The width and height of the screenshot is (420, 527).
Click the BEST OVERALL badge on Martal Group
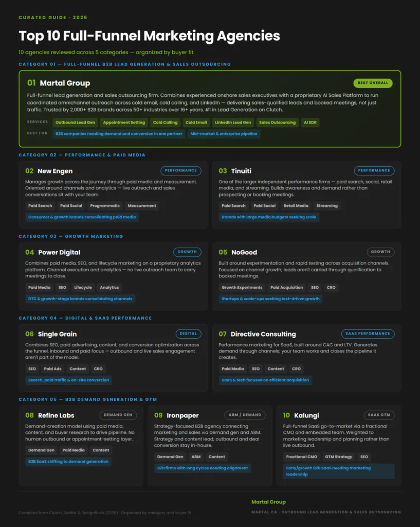coord(373,83)
